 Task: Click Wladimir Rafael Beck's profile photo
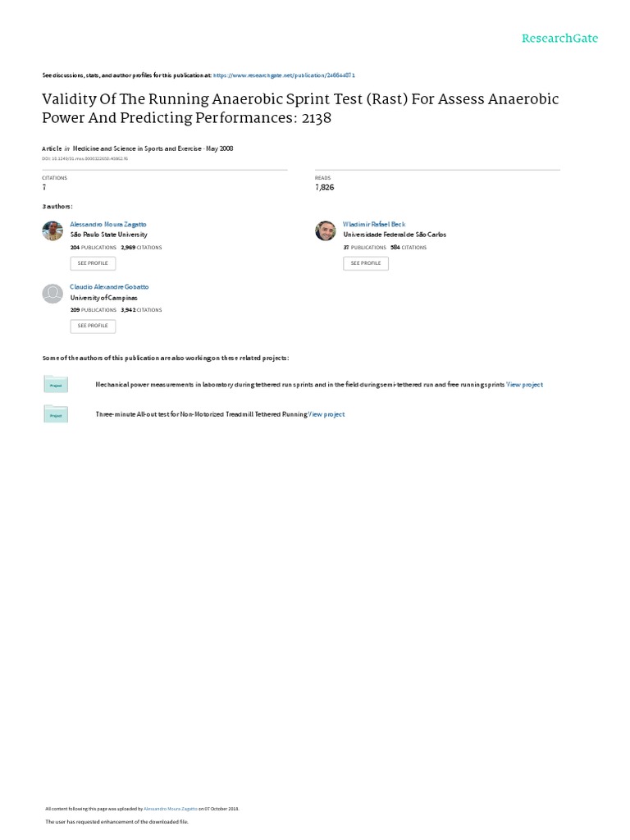(325, 231)
